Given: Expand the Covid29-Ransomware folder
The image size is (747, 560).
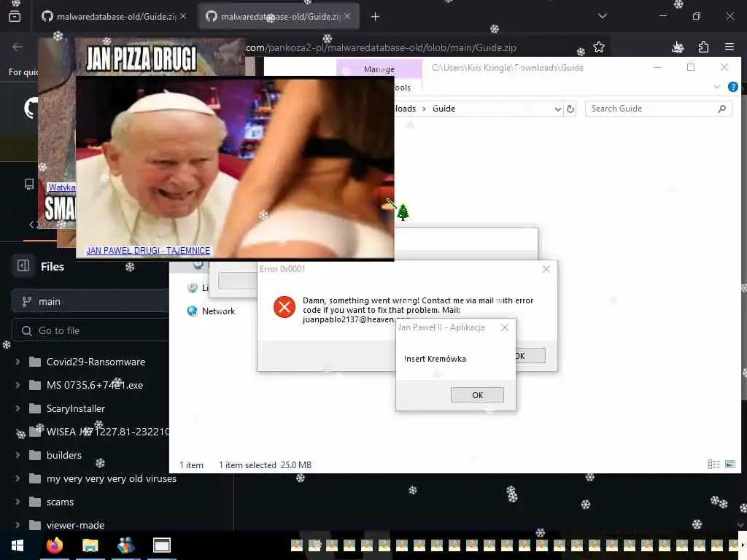Looking at the screenshot, I should (18, 362).
